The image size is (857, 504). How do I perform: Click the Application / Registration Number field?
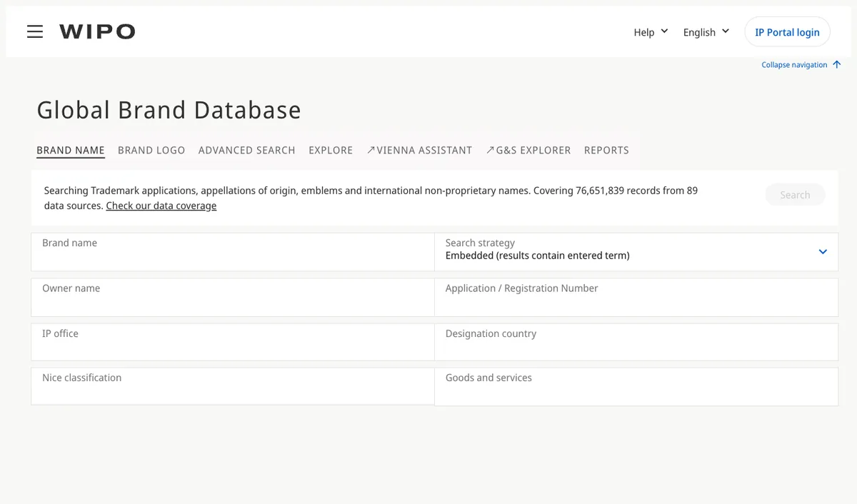(636, 298)
